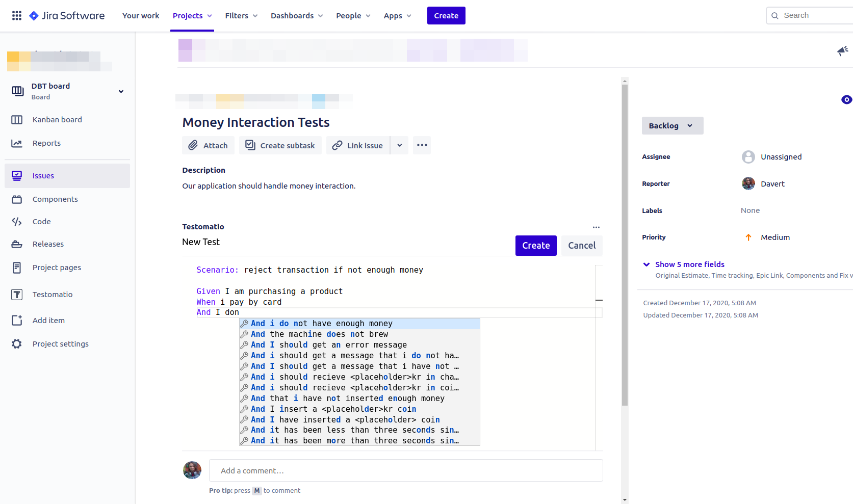
Task: Open the Apps dropdown menu
Action: coord(398,16)
